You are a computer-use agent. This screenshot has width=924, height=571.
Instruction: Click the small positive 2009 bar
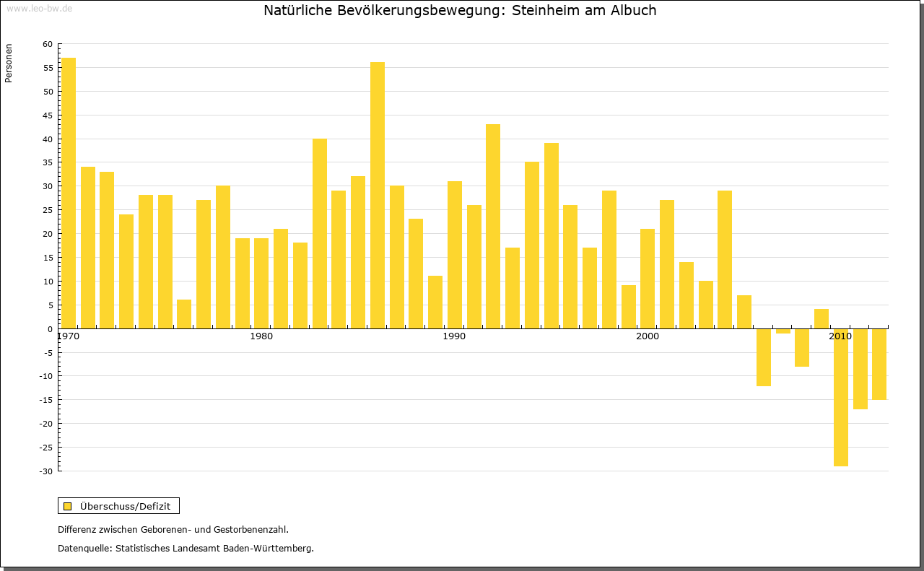click(821, 319)
